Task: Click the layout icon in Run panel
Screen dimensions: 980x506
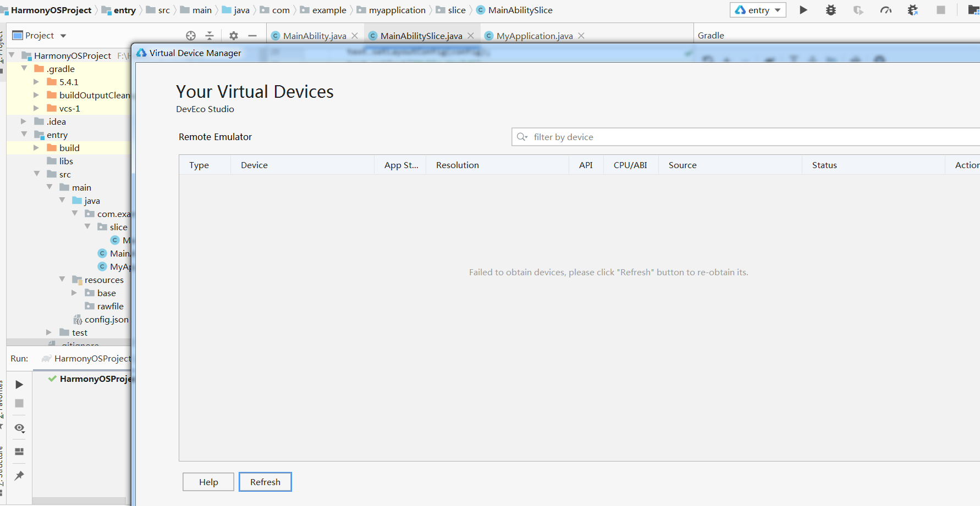Action: [19, 452]
